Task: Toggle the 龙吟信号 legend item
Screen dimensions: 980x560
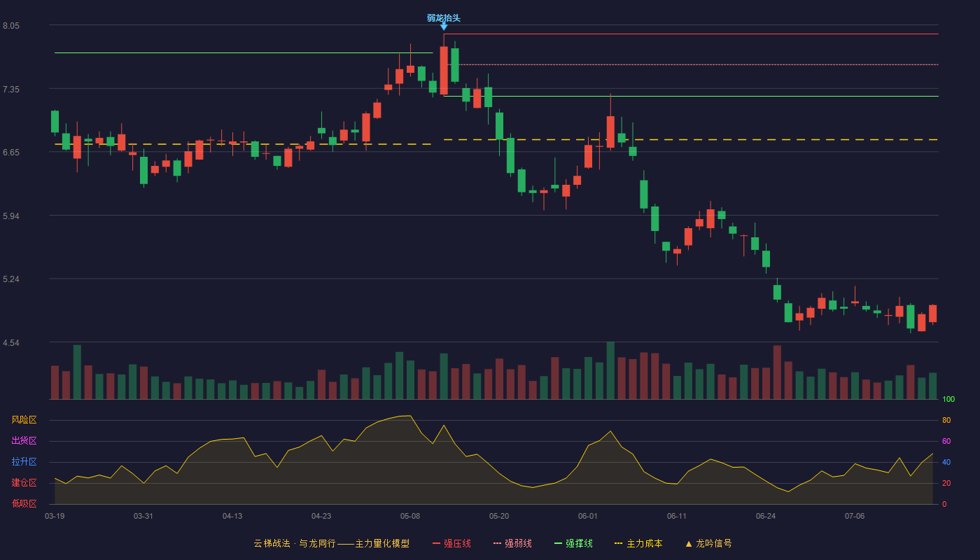Action: coord(708,543)
